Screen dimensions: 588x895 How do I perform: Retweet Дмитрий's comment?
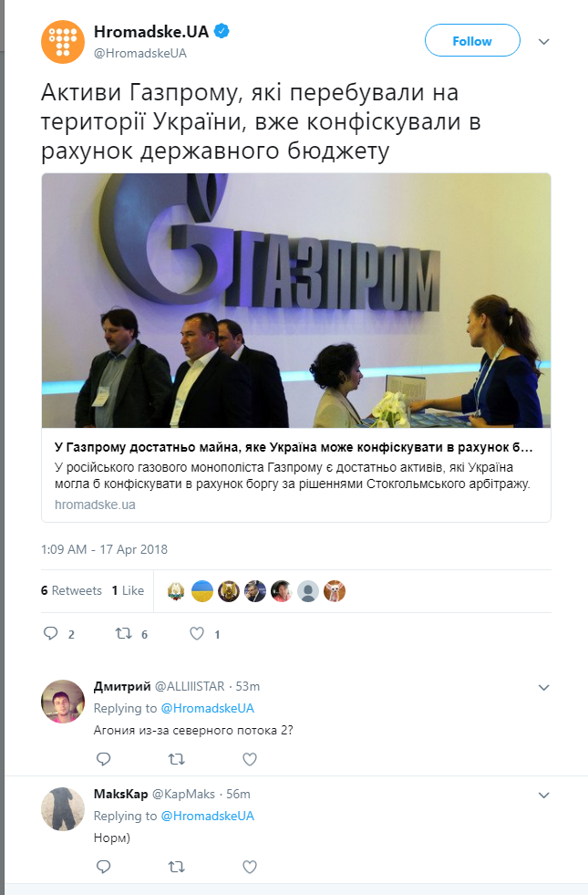(x=176, y=758)
